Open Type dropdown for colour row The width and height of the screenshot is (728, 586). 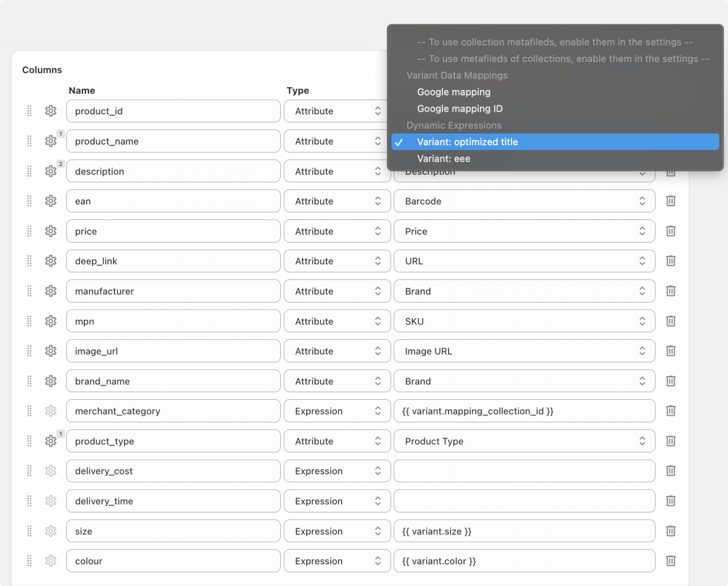337,561
